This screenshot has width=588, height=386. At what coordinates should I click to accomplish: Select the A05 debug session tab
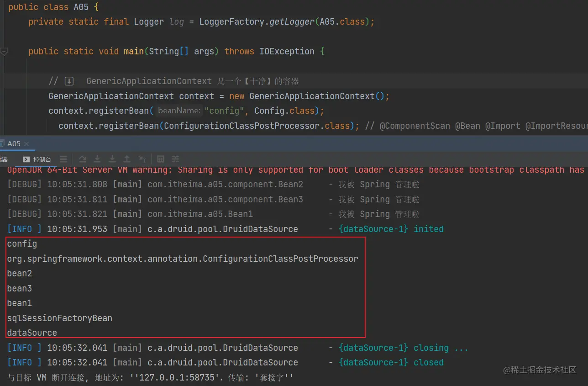click(14, 144)
